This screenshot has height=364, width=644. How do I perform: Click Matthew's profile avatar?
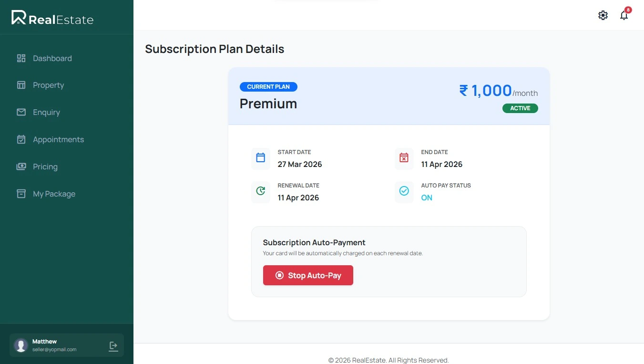tap(21, 345)
